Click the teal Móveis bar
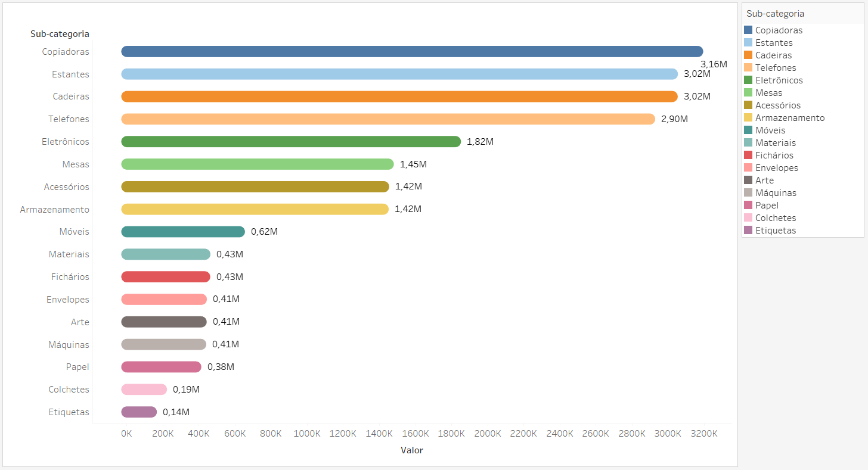Screen dimensions: 868x470 point(183,232)
